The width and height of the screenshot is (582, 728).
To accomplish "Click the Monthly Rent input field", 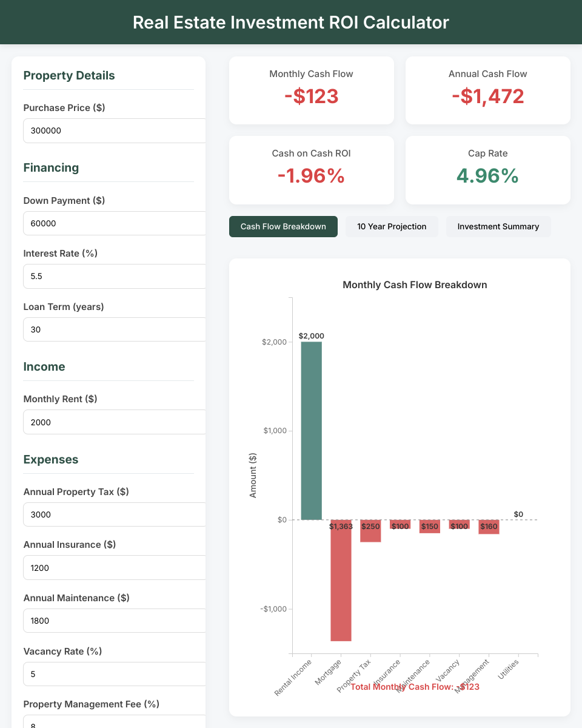I will [115, 422].
